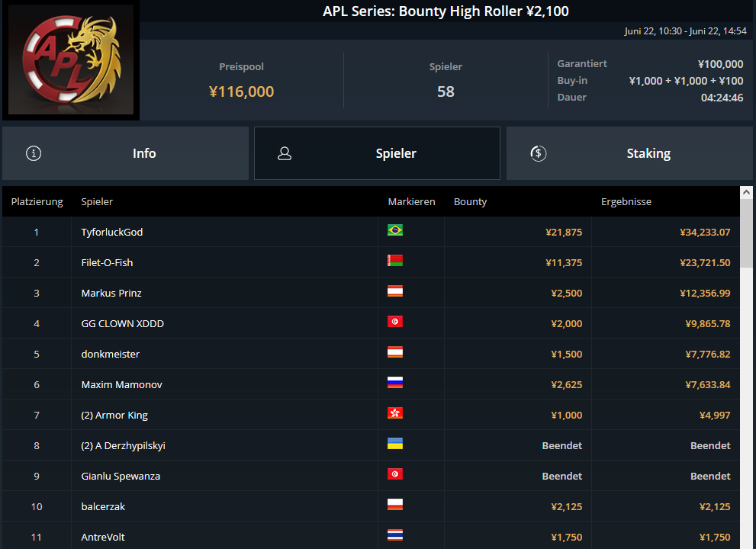Image resolution: width=756 pixels, height=549 pixels.
Task: Click Tunisia flag for Gianlu Spewanza
Action: (x=395, y=474)
